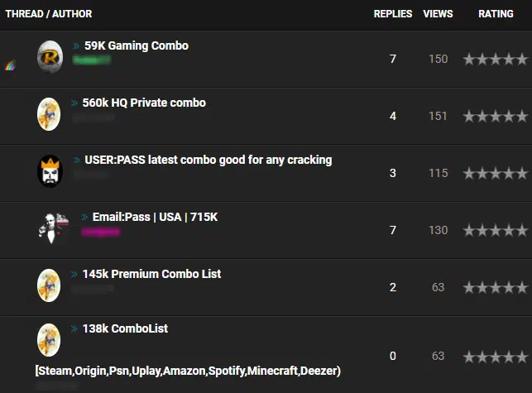532x393 pixels.
Task: Click the Rating column header
Action: pos(496,14)
